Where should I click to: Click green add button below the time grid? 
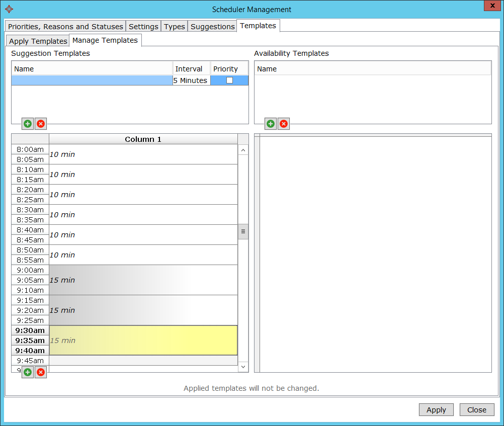pyautogui.click(x=28, y=372)
